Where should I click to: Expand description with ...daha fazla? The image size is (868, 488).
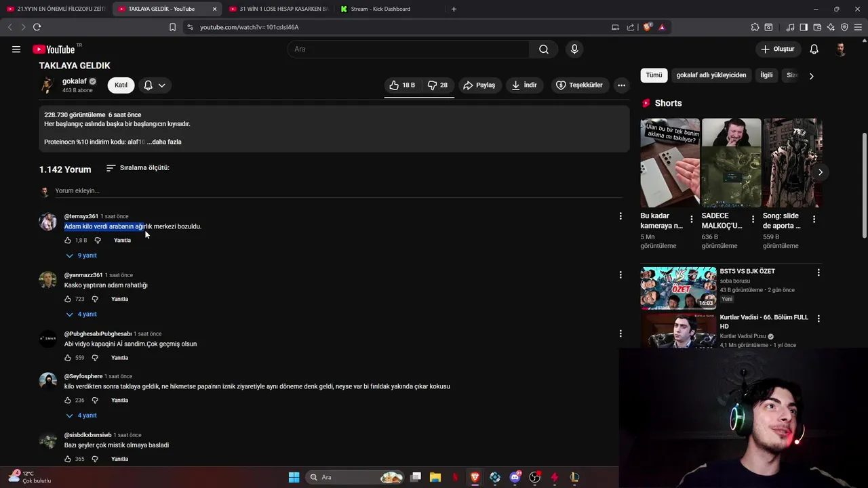click(x=164, y=142)
